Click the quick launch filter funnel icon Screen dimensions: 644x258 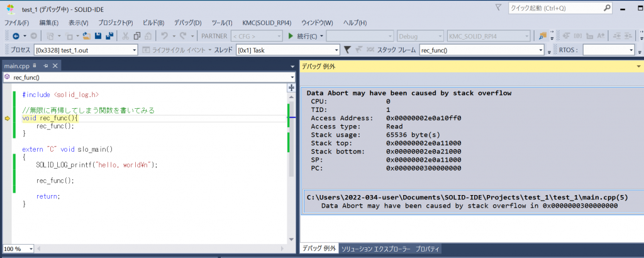pos(499,8)
